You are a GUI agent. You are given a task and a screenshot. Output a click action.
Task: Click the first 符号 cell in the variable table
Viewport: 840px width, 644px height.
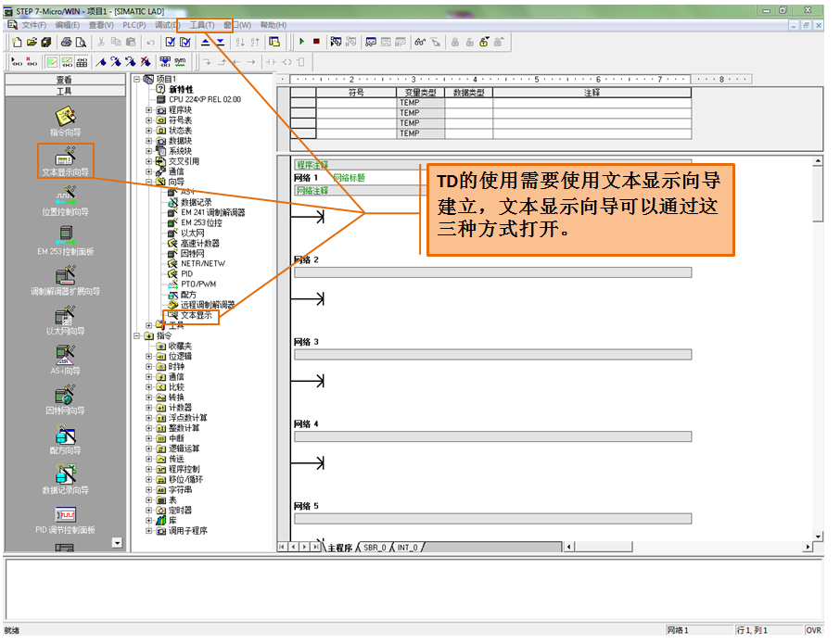click(x=356, y=102)
